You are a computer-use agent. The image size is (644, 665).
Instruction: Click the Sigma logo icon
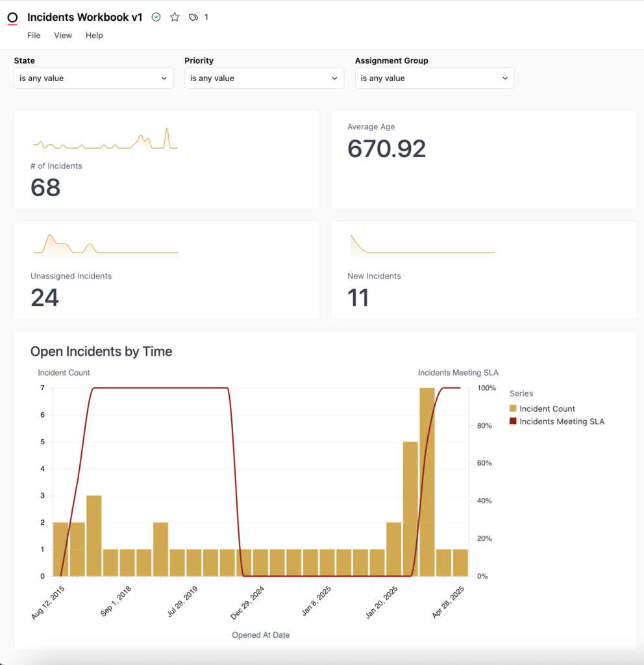click(12, 18)
